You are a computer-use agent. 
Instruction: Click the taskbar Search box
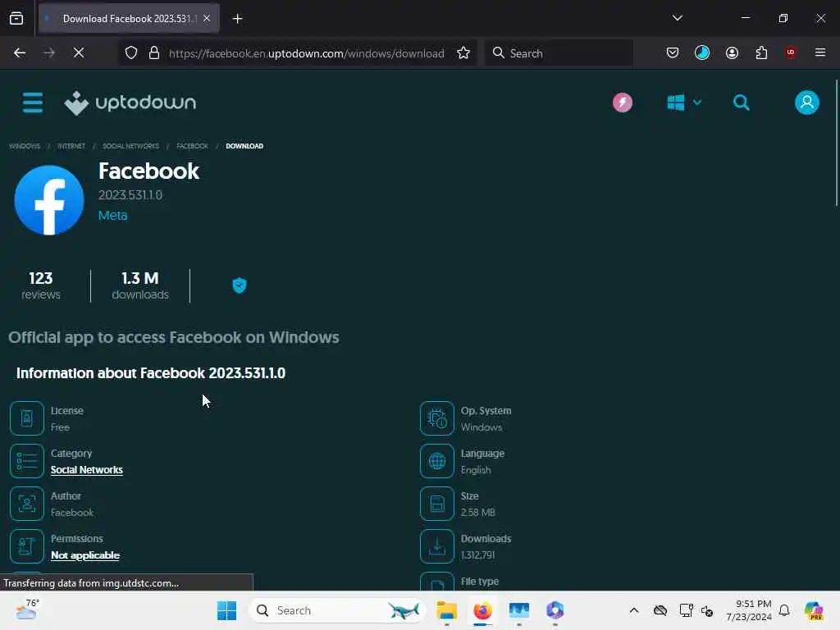point(337,610)
